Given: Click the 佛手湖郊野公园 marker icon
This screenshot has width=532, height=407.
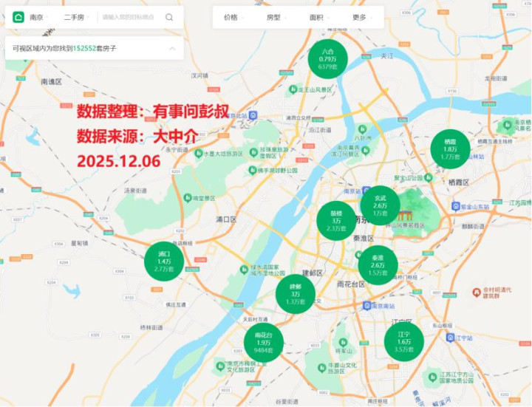Looking at the screenshot, I should [252, 170].
